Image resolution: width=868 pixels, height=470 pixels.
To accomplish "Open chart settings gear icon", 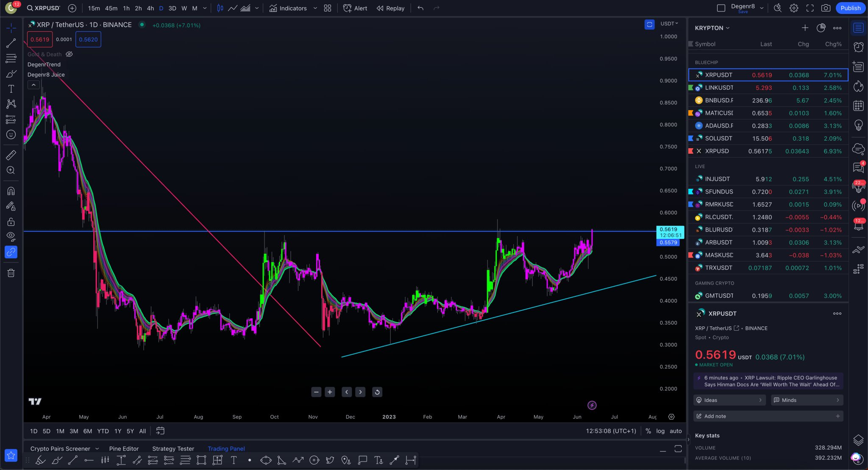I will click(x=794, y=8).
